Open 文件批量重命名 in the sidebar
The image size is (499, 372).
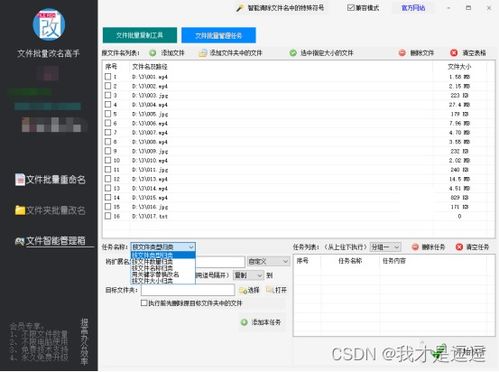pos(50,180)
